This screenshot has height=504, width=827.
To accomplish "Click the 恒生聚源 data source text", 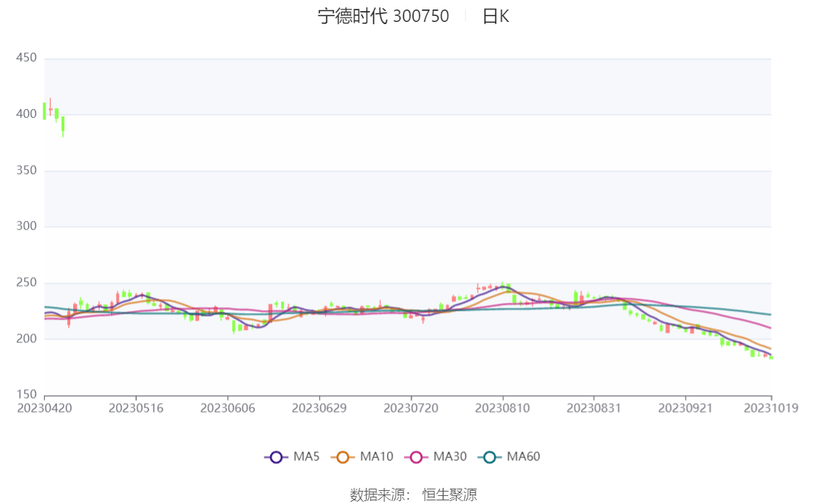I will tap(449, 495).
